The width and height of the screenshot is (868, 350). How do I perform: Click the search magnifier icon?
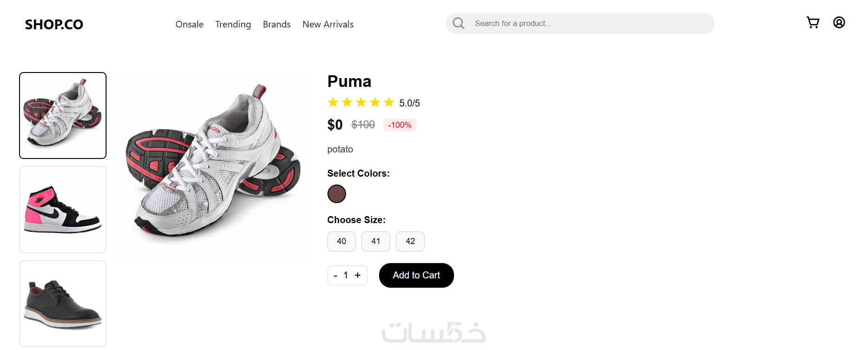click(x=459, y=23)
